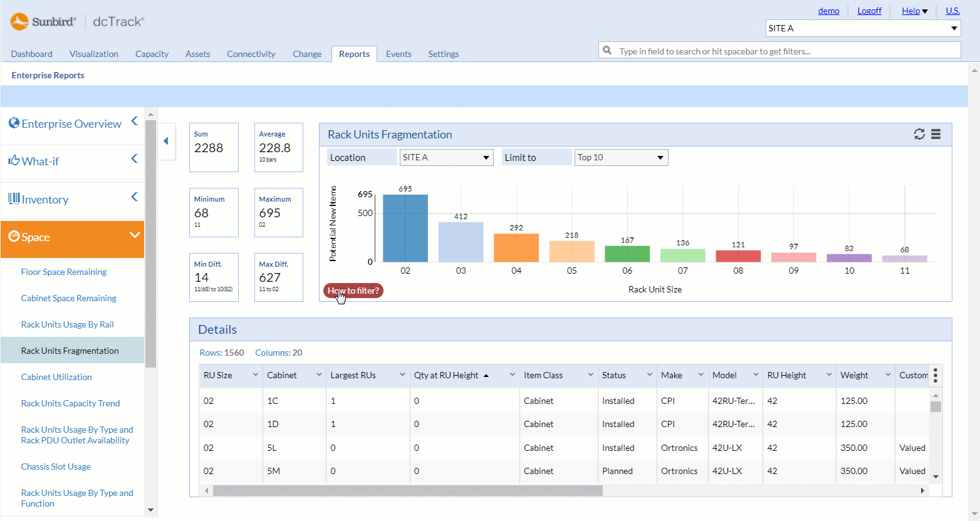Click the Enterprise Overview globe icon

(13, 123)
